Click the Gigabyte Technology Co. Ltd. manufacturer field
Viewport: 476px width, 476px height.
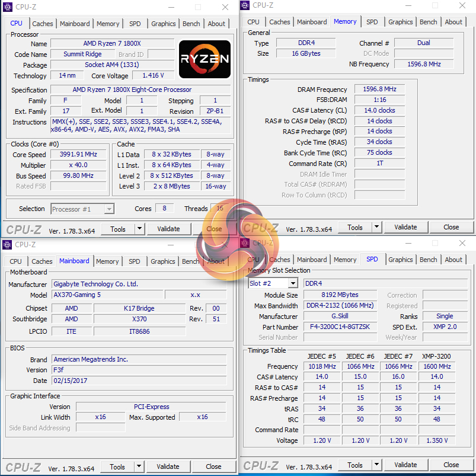pyautogui.click(x=139, y=284)
